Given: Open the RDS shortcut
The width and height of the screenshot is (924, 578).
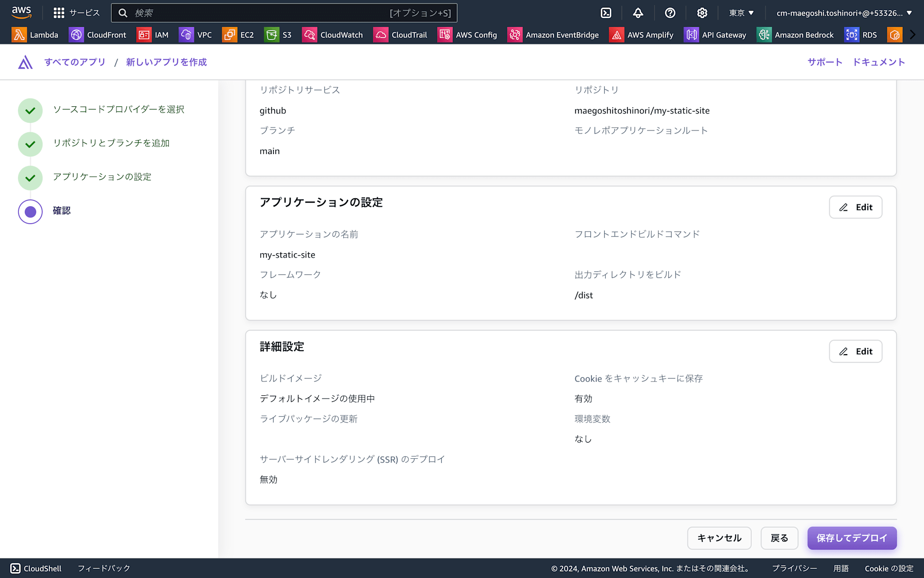Looking at the screenshot, I should [861, 35].
